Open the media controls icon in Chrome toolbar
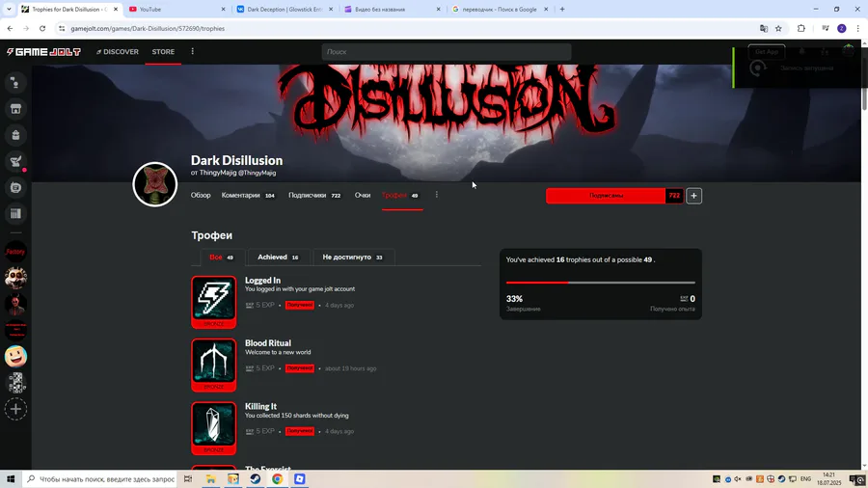Viewport: 868px width, 488px height. coord(825,28)
